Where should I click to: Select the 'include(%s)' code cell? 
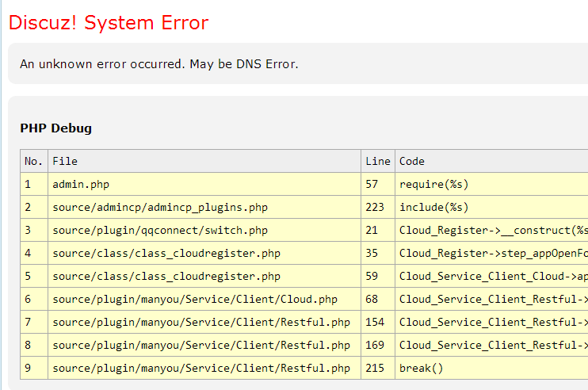pos(491,207)
